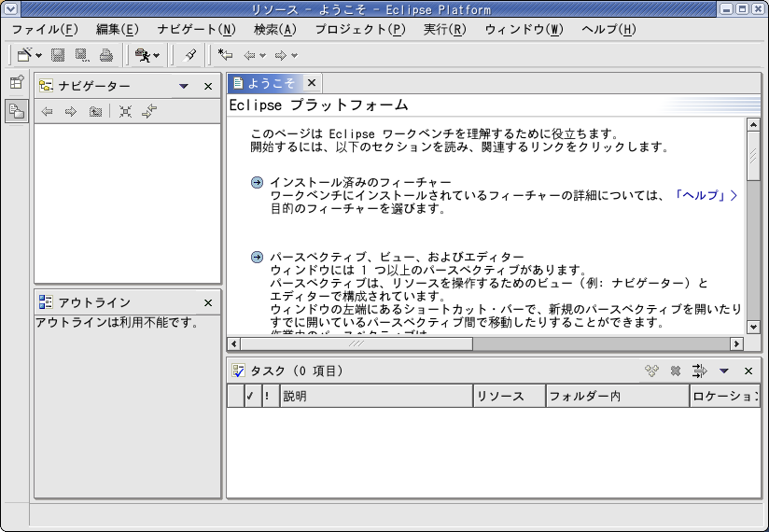769x532 pixels.
Task: Close the タスク view
Action: click(748, 371)
